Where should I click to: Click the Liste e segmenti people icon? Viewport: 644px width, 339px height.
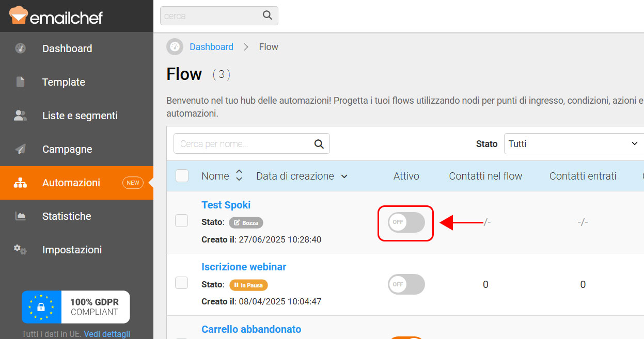(21, 116)
